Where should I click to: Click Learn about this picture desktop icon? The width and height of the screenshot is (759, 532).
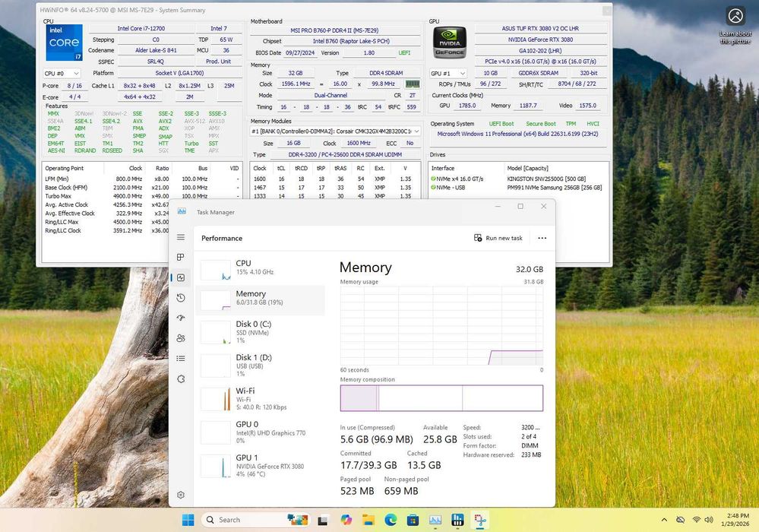[x=735, y=26]
